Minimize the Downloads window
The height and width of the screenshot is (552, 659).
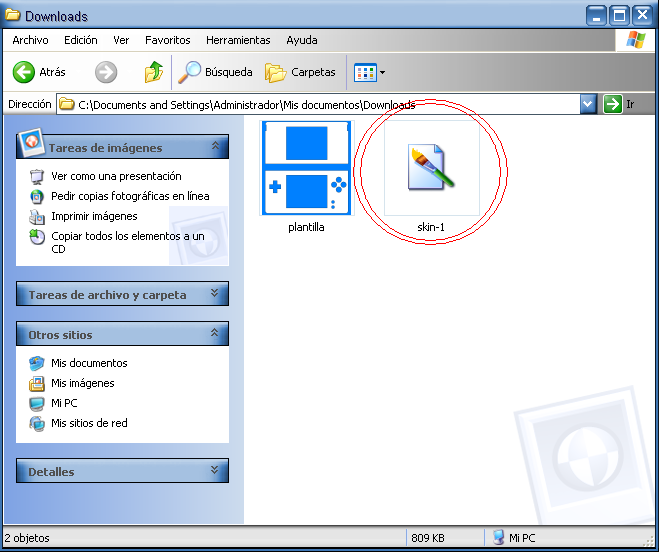596,16
